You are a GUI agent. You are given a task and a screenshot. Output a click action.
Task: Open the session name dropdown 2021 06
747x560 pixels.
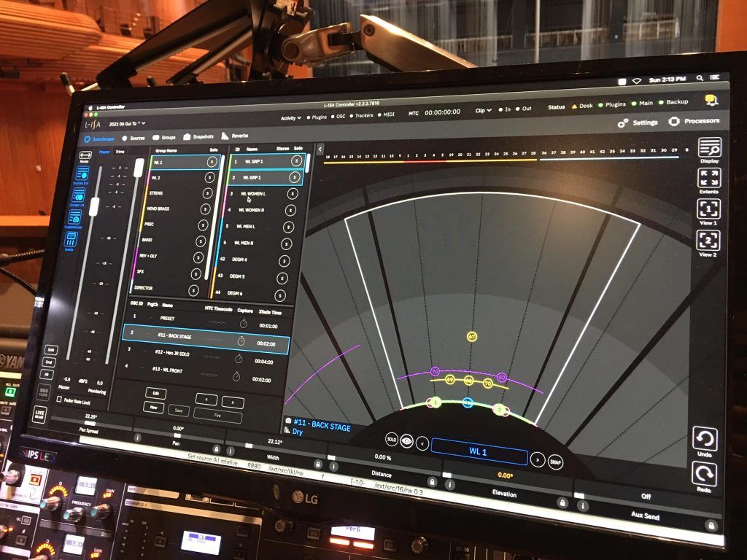127,124
